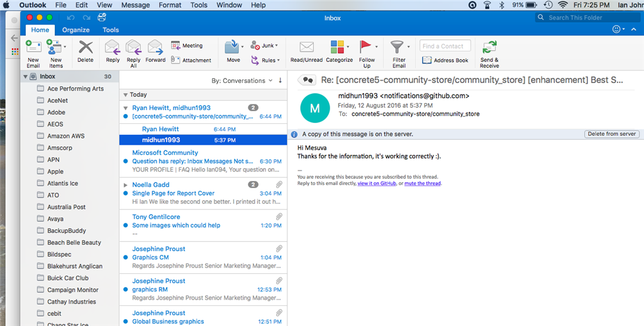Viewport: 644px width, 326px height.
Task: Create a New Email
Action: [33, 53]
